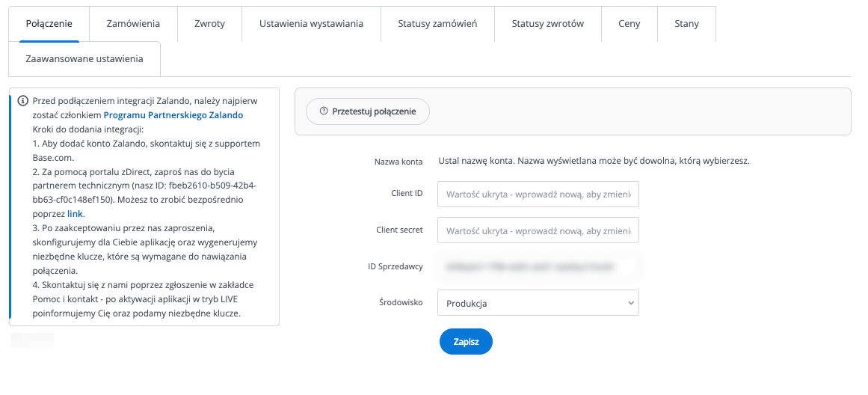Click the blue Zapisz button
The image size is (868, 395).
[466, 341]
